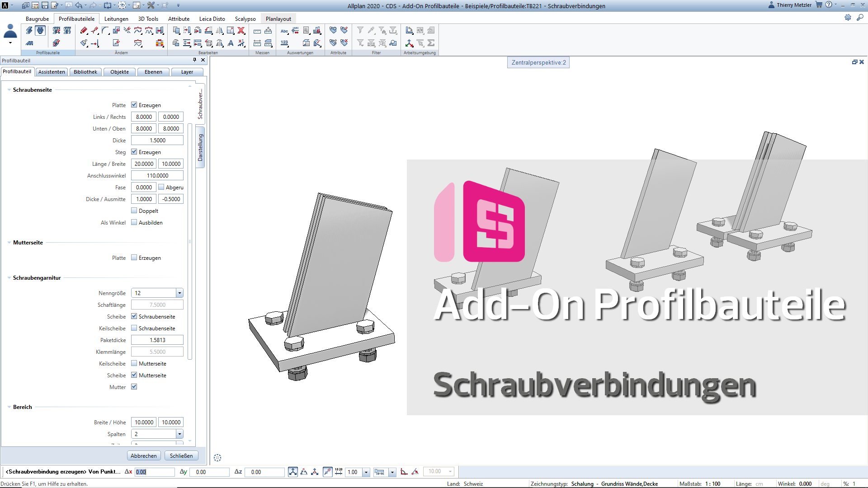Click the red X delete tool
This screenshot has width=868, height=488.
tap(241, 31)
